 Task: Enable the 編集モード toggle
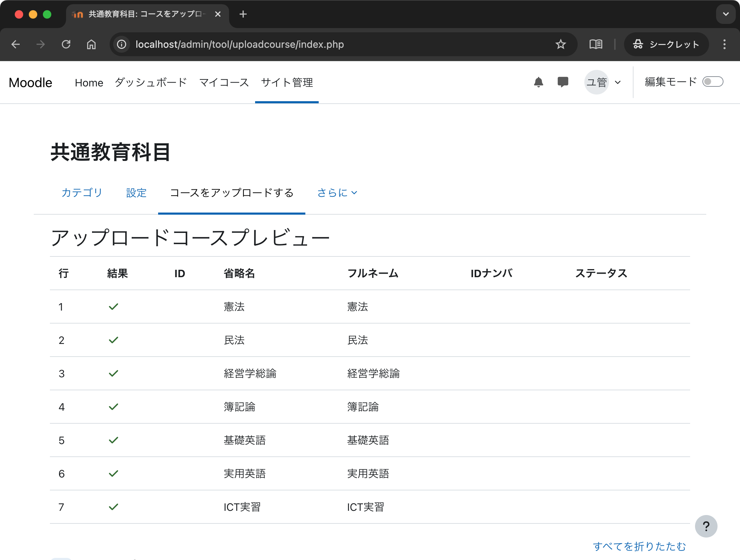713,82
